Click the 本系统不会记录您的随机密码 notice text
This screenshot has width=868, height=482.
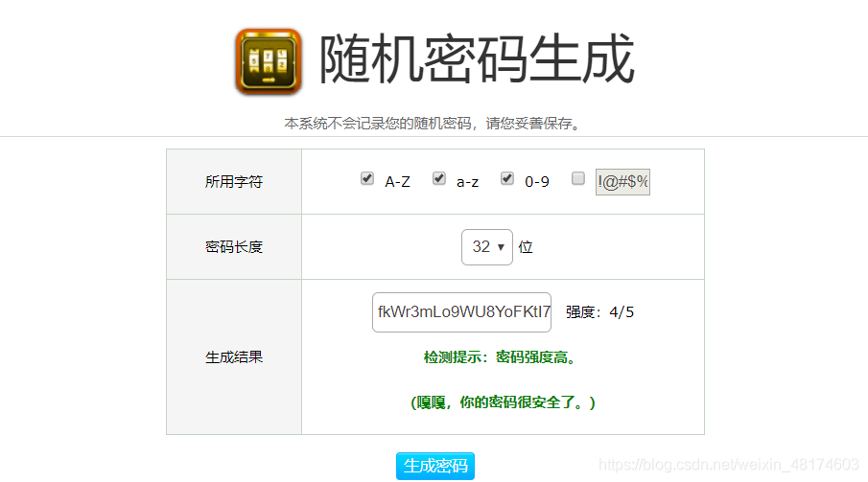pyautogui.click(x=434, y=123)
